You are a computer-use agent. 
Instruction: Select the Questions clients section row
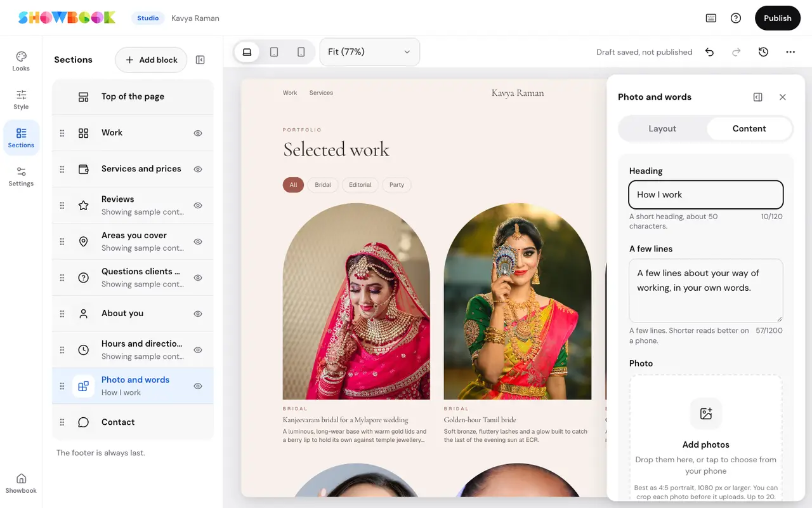[133, 277]
